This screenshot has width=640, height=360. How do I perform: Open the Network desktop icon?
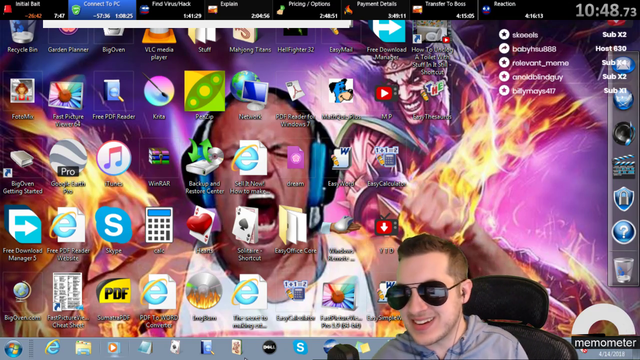point(250,96)
